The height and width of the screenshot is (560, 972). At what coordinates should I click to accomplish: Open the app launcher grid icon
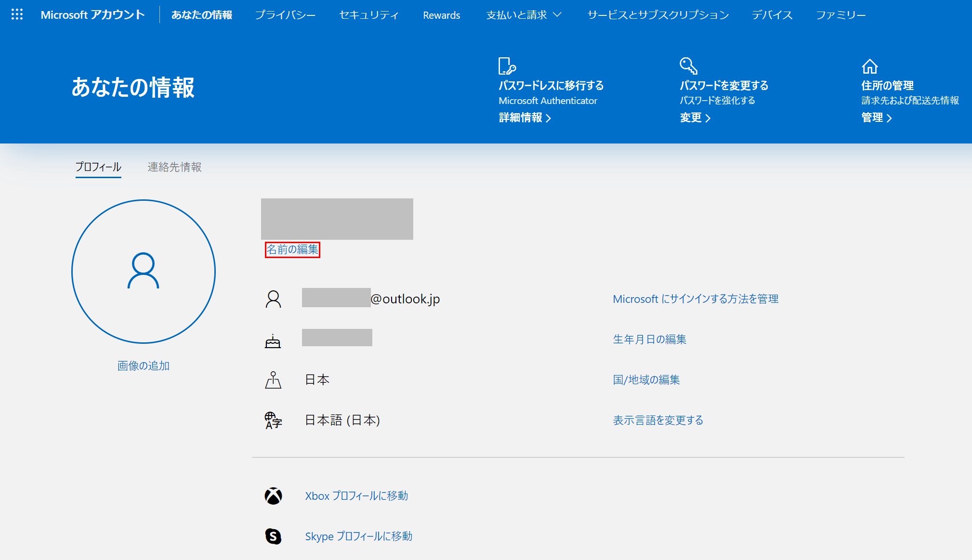17,14
